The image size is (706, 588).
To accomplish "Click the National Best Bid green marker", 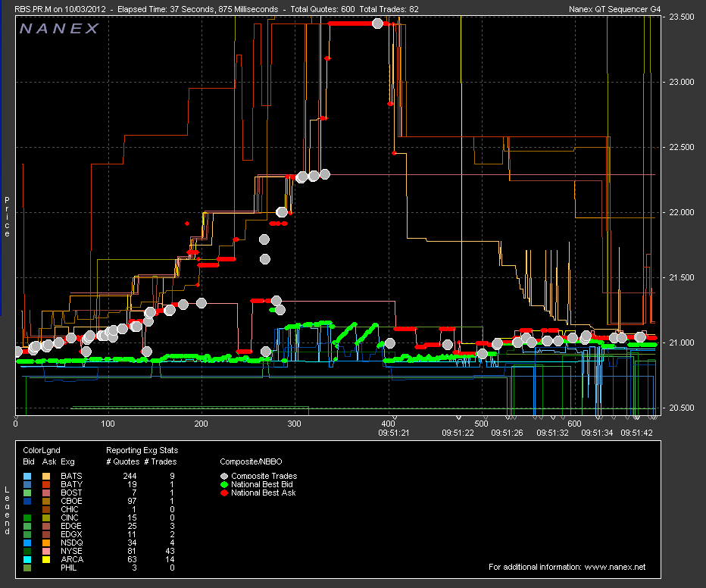I will (223, 484).
